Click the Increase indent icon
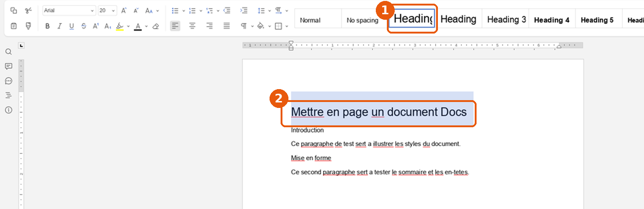Image resolution: width=644 pixels, height=209 pixels. (x=244, y=11)
